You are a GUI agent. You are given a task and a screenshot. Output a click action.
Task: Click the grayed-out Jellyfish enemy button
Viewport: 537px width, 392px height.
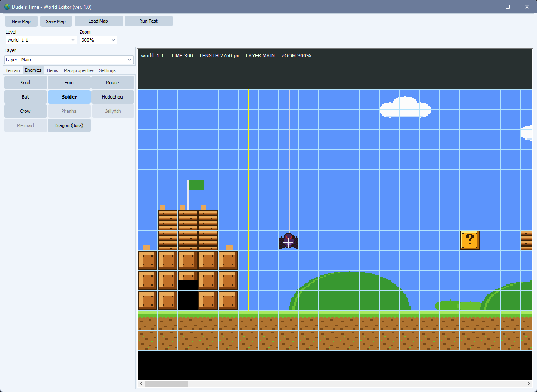(112, 111)
